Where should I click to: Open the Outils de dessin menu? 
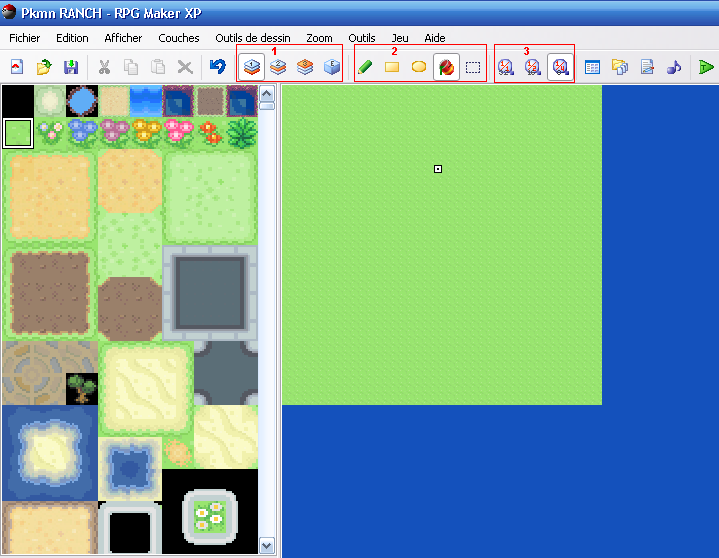pyautogui.click(x=253, y=38)
